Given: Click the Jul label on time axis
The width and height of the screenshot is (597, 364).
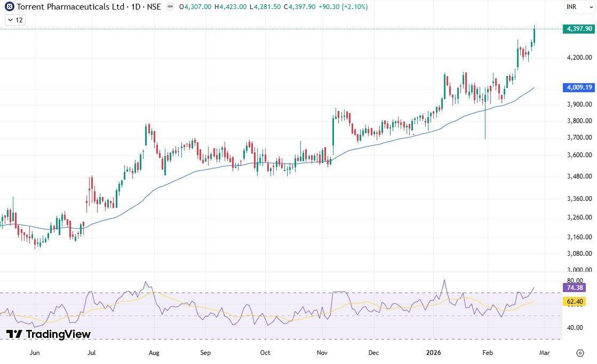Looking at the screenshot, I should [x=91, y=353].
